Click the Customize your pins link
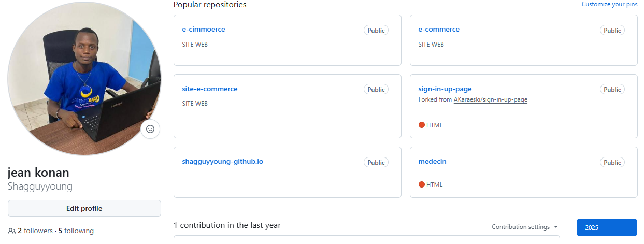 click(x=609, y=4)
